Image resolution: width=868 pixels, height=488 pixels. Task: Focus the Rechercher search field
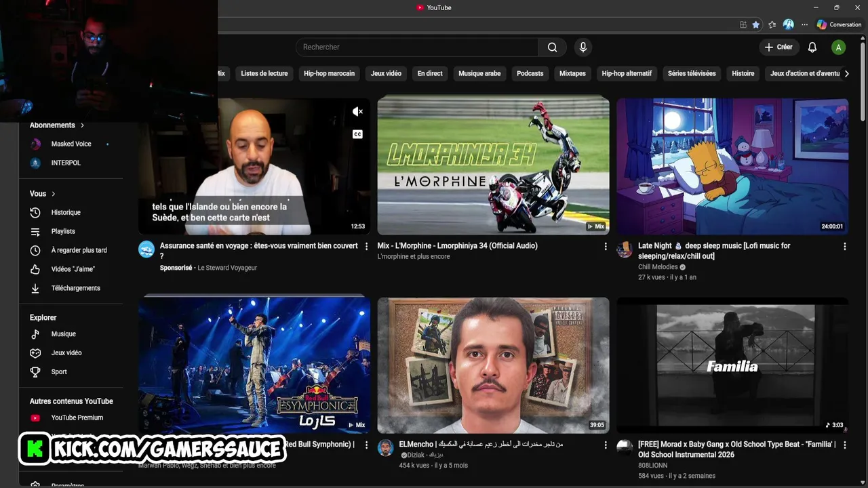(417, 47)
